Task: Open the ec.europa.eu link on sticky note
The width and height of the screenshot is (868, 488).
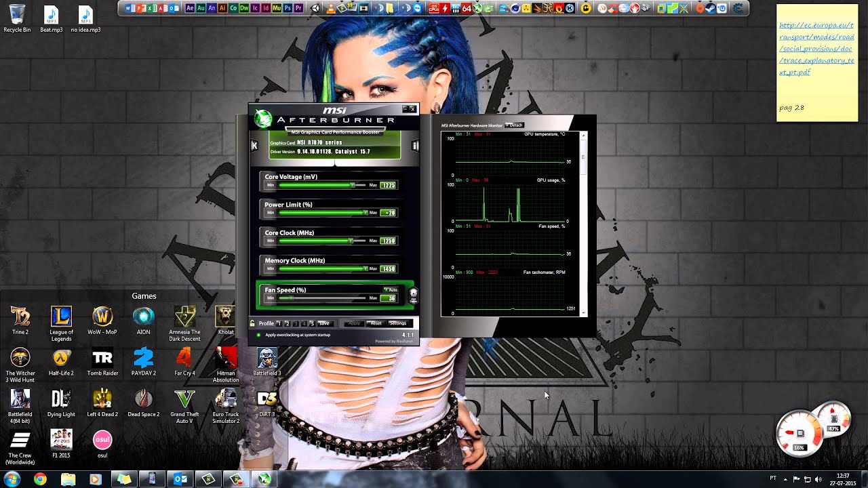Action: [x=816, y=49]
